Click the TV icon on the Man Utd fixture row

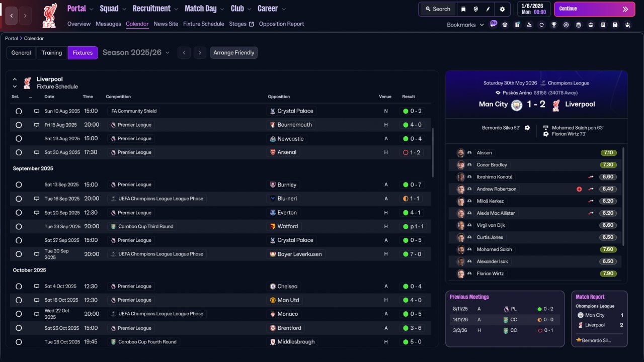coord(37,300)
